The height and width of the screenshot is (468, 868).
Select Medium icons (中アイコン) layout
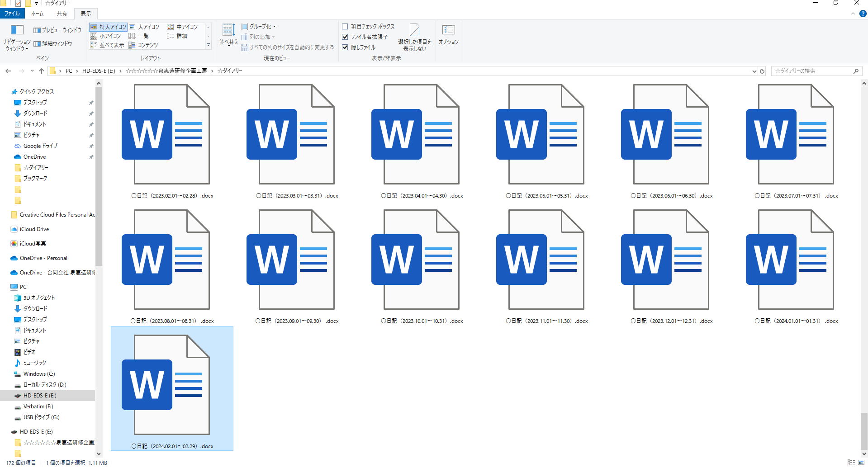pyautogui.click(x=183, y=27)
